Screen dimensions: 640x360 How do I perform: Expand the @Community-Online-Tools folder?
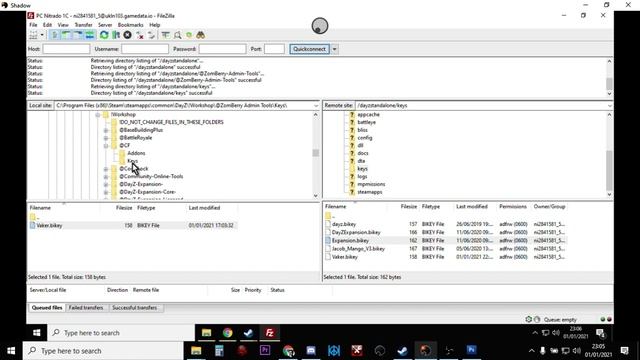[x=106, y=177]
